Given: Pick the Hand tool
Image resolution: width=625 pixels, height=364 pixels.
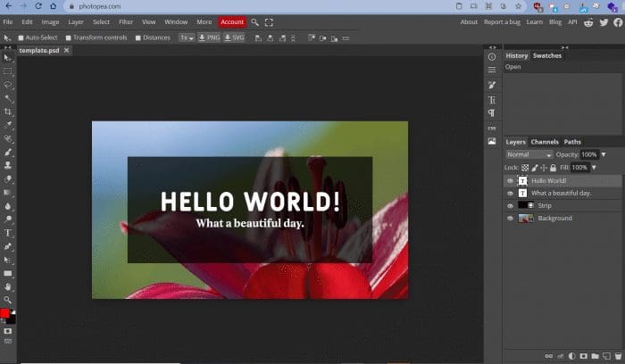Looking at the screenshot, I should click(8, 285).
